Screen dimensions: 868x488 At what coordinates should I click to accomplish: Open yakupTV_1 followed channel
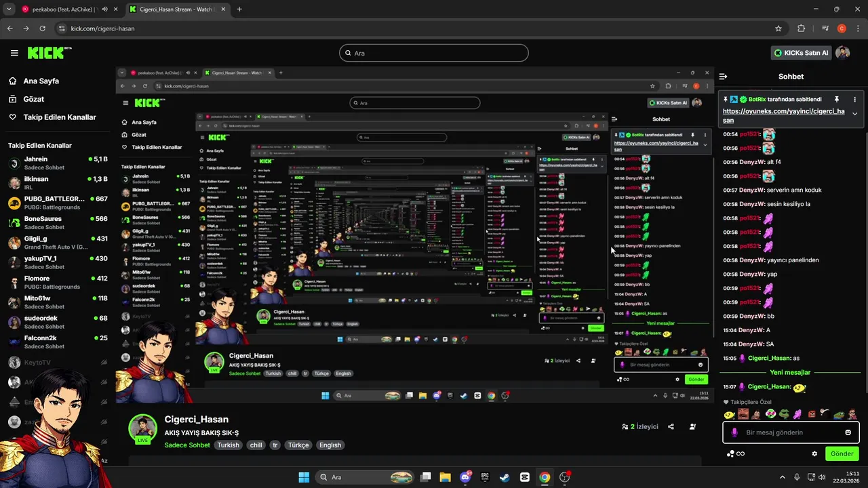(x=57, y=262)
